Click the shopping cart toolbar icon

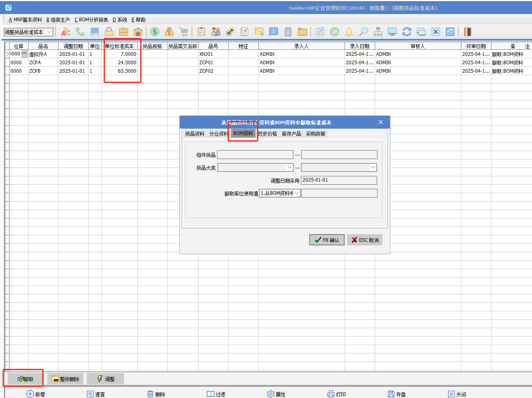click(x=184, y=32)
